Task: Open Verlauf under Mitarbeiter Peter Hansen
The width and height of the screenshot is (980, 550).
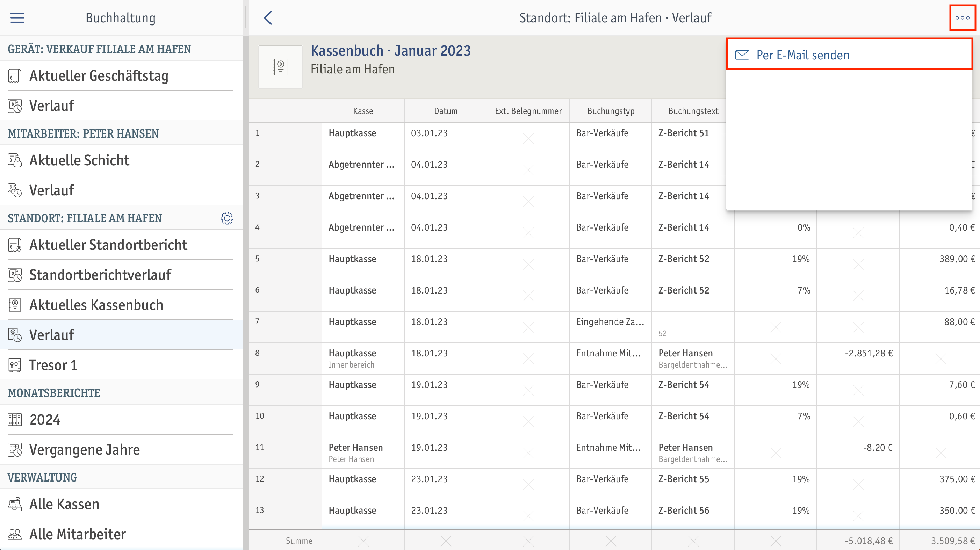Action: [121, 190]
